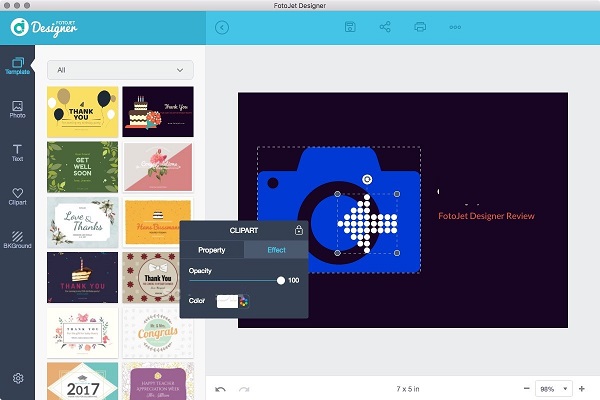
Task: Open the zoom percentage dropdown
Action: point(553,389)
